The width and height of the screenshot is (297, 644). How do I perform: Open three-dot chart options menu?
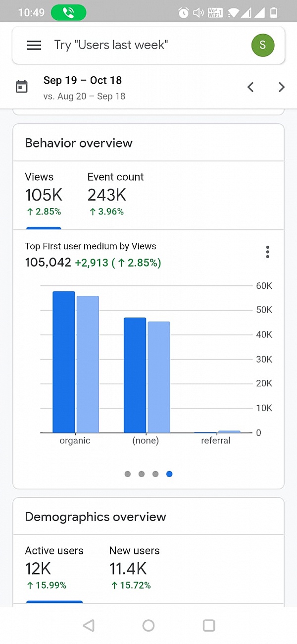pyautogui.click(x=267, y=252)
